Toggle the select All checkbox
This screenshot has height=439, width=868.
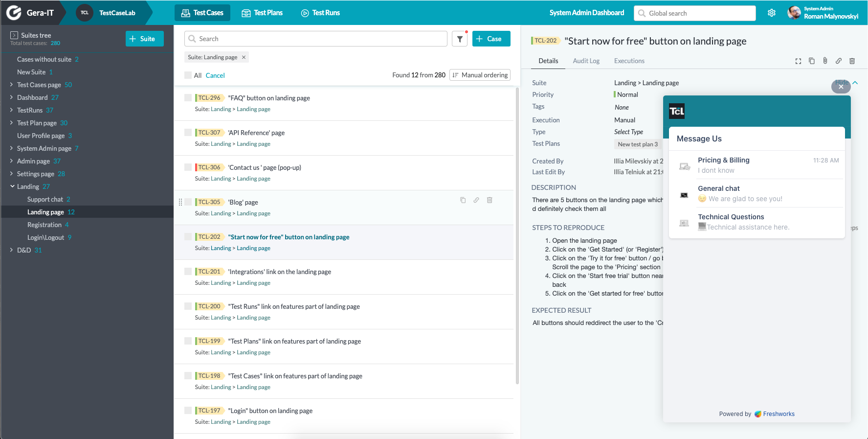point(188,75)
